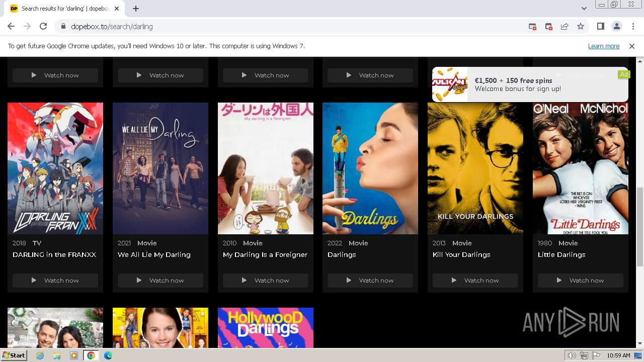Open the DARLING in the FRANXX poster
The height and width of the screenshot is (362, 644).
pos(55,168)
